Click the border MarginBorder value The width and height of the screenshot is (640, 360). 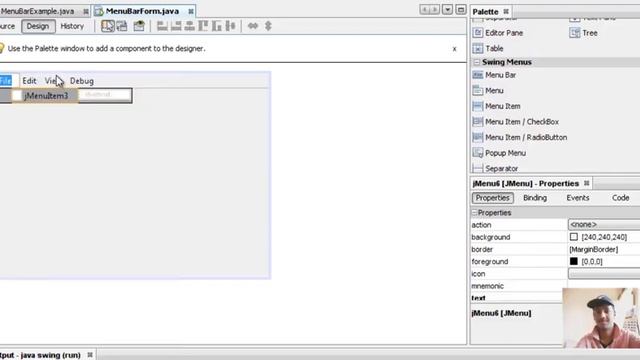(x=594, y=249)
